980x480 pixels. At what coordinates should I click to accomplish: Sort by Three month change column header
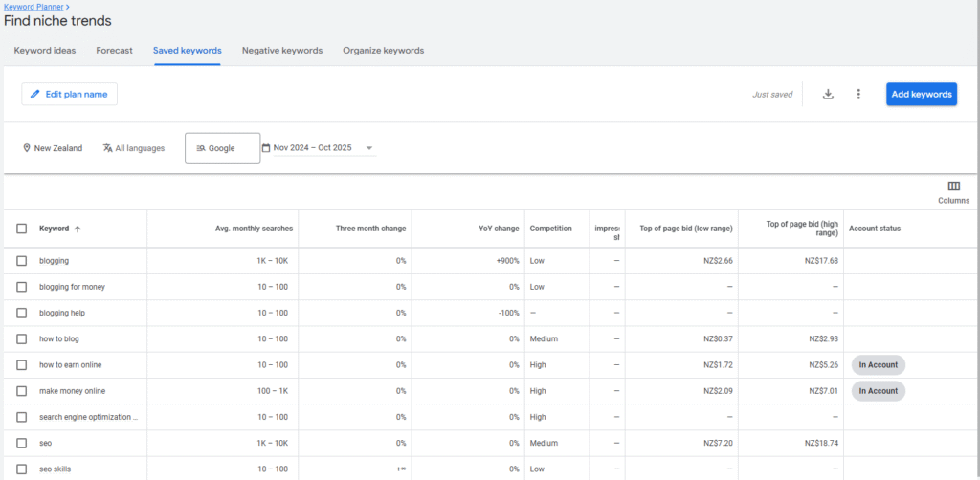[370, 229]
